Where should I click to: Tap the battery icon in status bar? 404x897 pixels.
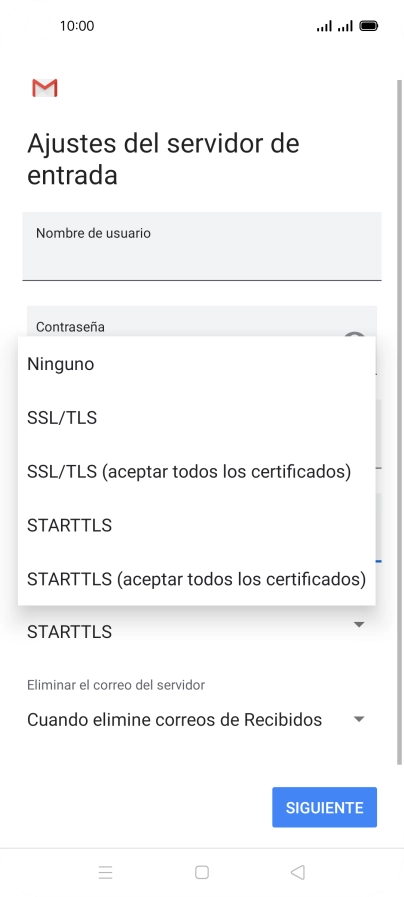tap(369, 26)
